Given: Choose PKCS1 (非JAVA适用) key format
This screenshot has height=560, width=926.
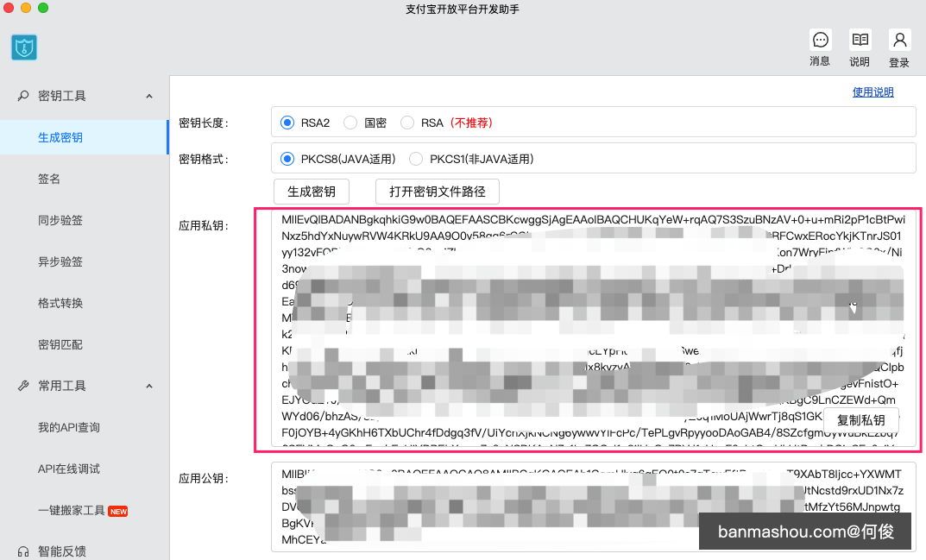Looking at the screenshot, I should (x=416, y=159).
